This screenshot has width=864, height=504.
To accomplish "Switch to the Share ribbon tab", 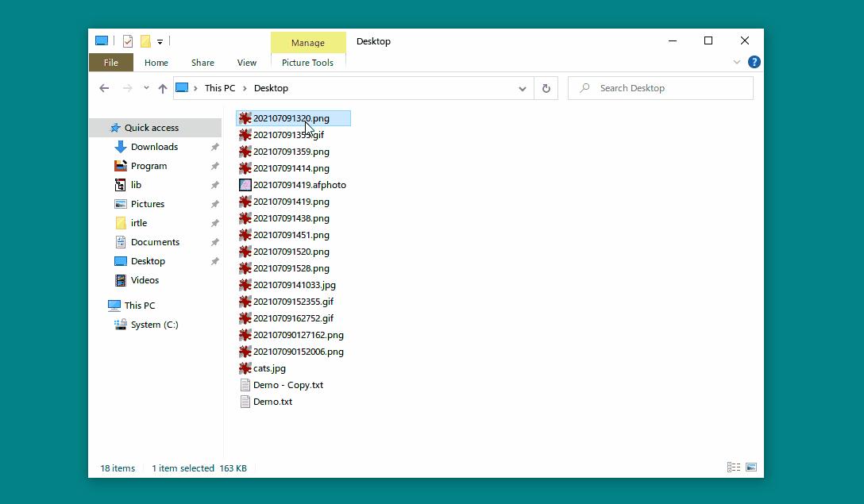I will pos(202,63).
